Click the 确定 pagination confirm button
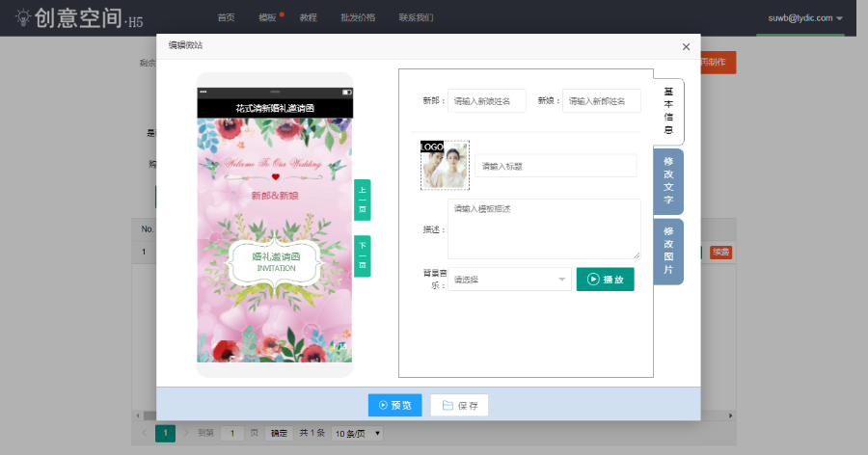The image size is (868, 455). [279, 433]
